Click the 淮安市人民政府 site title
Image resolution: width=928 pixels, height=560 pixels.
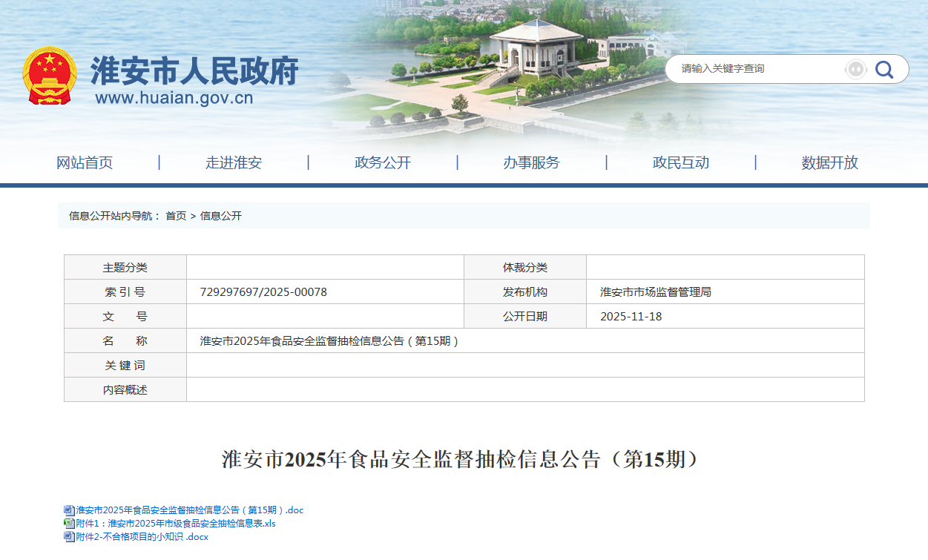[194, 72]
